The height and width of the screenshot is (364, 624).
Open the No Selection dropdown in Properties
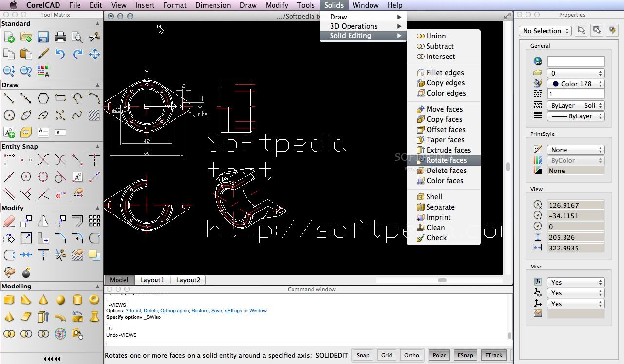point(545,31)
